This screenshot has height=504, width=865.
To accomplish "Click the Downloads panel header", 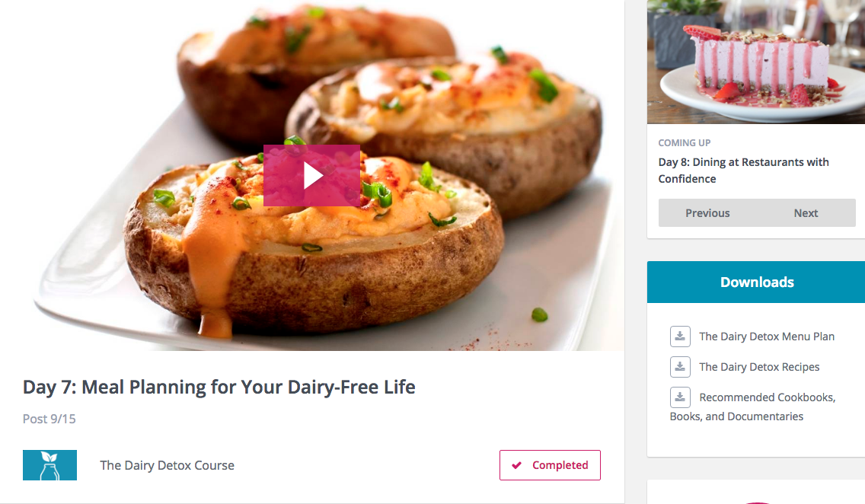I will pos(756,282).
